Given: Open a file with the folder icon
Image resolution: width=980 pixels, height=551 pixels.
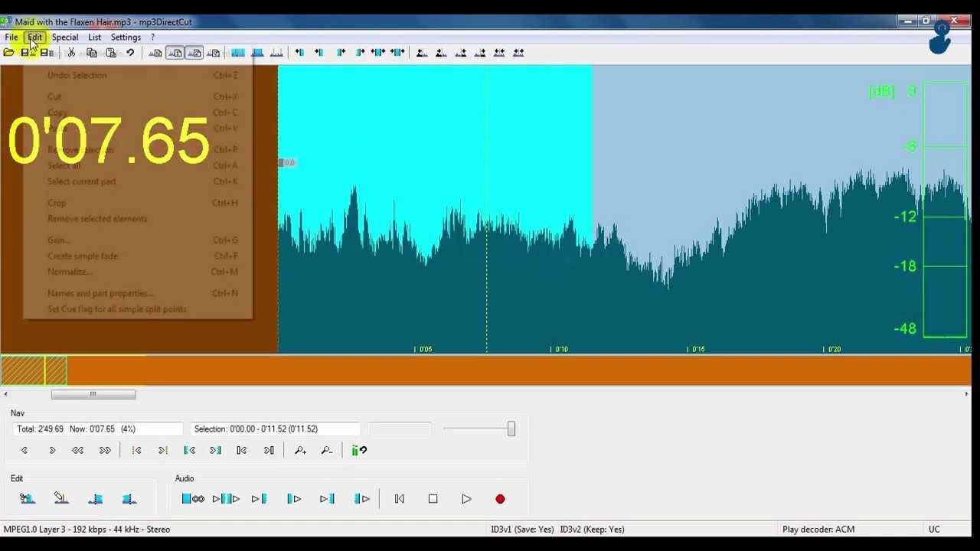Looking at the screenshot, I should [x=8, y=53].
